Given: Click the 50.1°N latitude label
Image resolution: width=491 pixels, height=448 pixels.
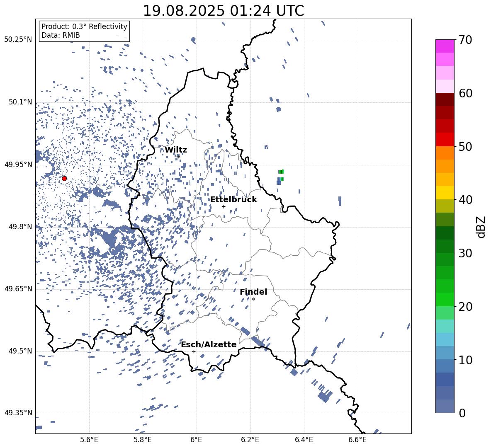Looking at the screenshot, I should coord(20,102).
